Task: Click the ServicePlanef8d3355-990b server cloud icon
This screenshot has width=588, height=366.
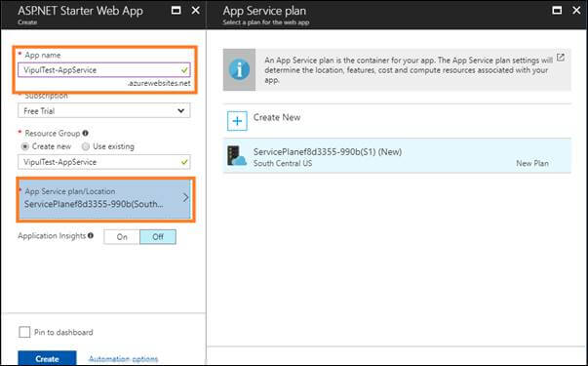Action: (x=237, y=156)
